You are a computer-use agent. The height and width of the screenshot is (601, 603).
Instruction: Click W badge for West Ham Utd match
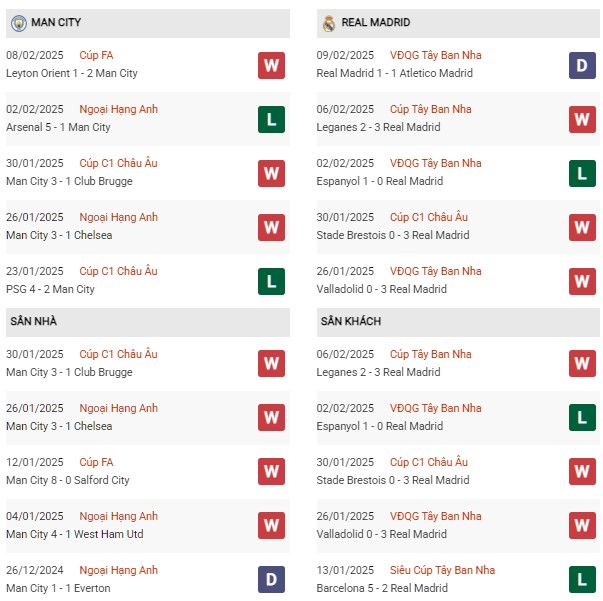[x=271, y=525]
